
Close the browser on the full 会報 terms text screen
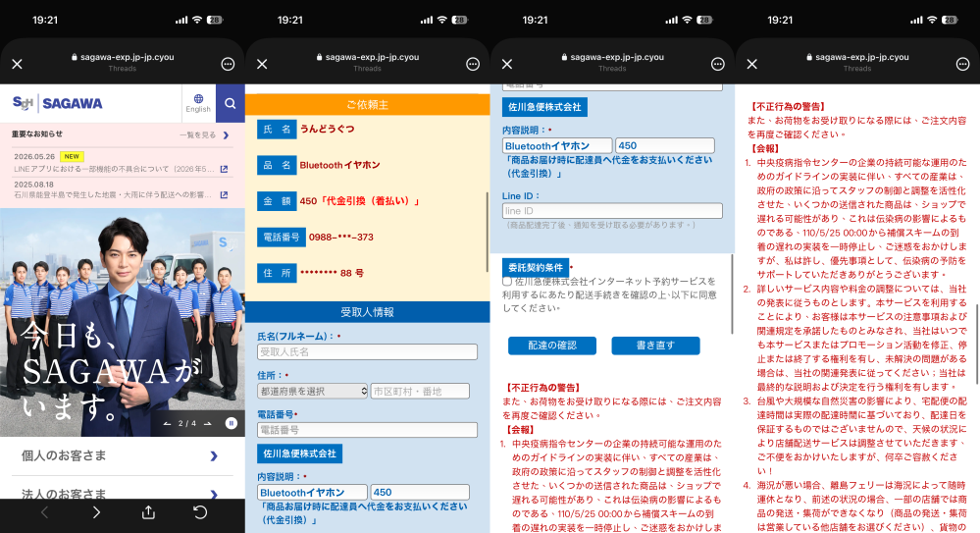[751, 64]
